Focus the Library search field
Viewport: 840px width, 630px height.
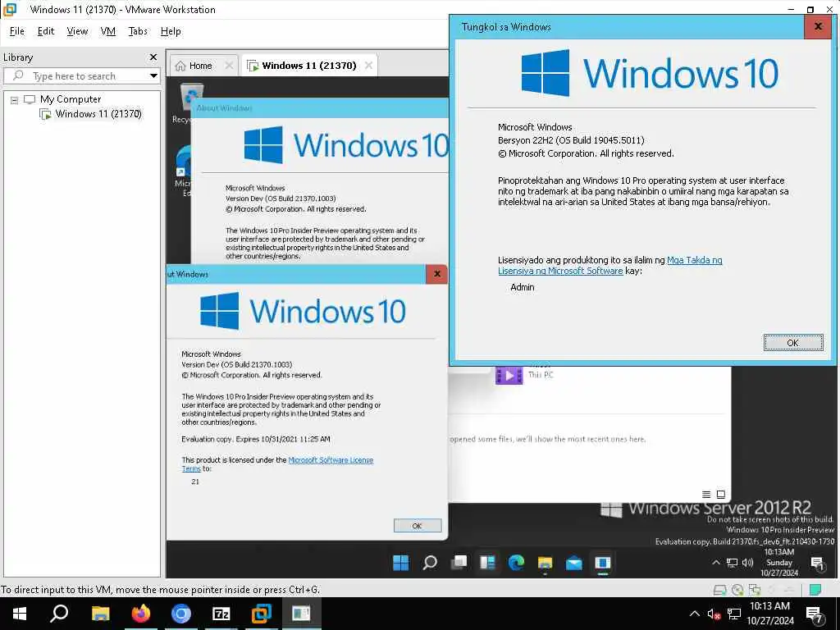[x=80, y=75]
